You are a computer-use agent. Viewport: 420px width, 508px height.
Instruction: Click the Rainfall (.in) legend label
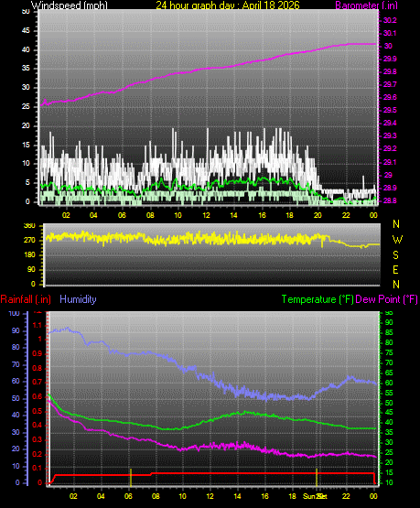tap(26, 299)
